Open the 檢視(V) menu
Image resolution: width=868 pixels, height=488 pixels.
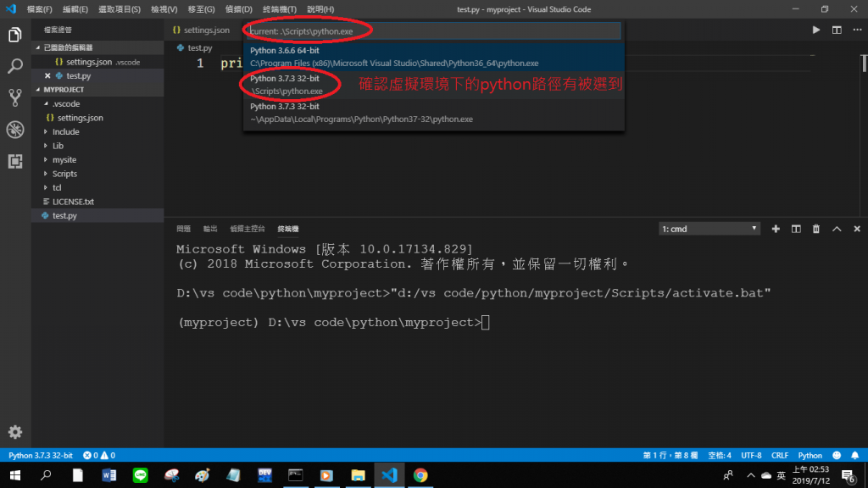tap(164, 9)
